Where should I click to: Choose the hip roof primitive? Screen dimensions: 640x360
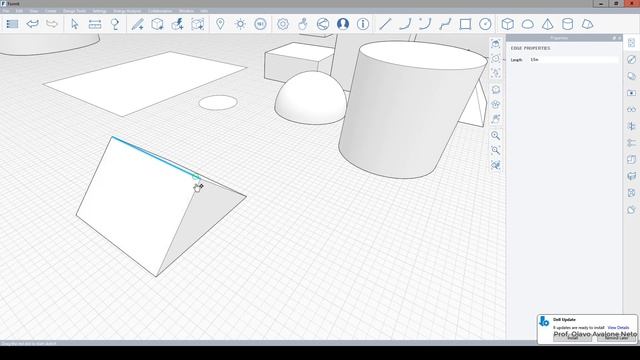(x=587, y=24)
